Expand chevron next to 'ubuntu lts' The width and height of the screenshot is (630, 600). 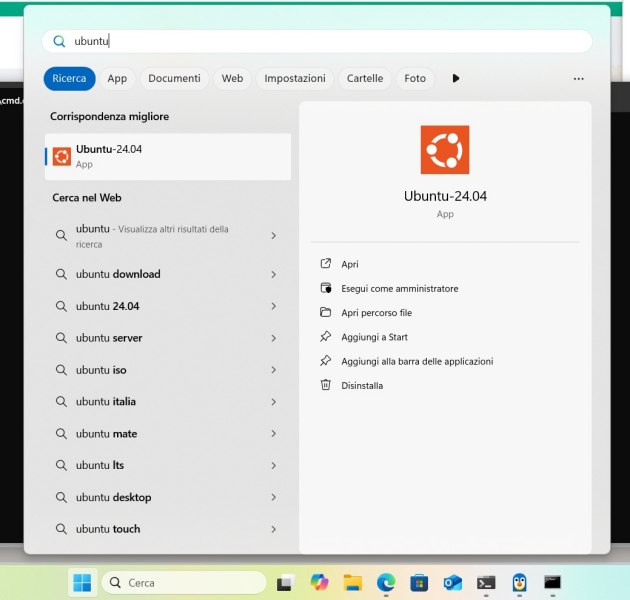click(x=274, y=465)
